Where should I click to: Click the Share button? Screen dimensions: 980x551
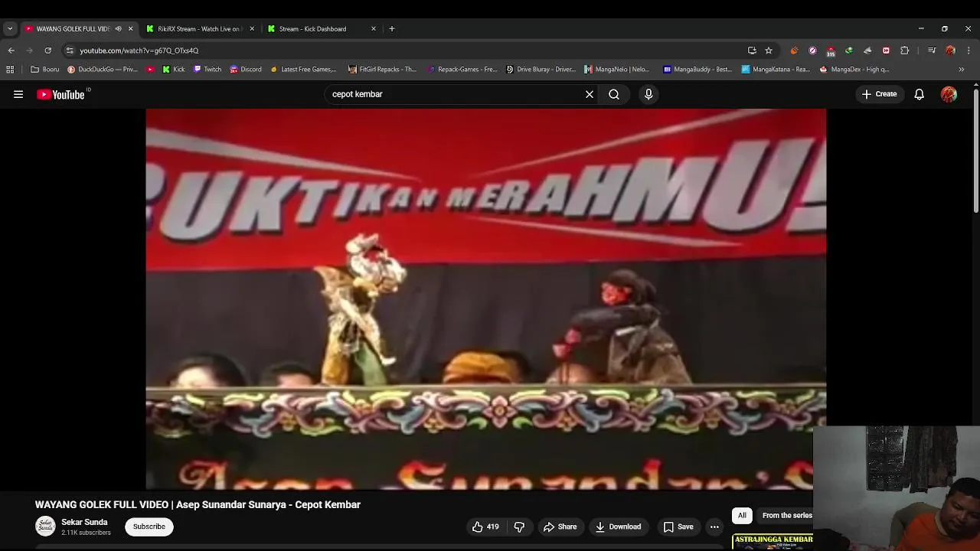560,527
